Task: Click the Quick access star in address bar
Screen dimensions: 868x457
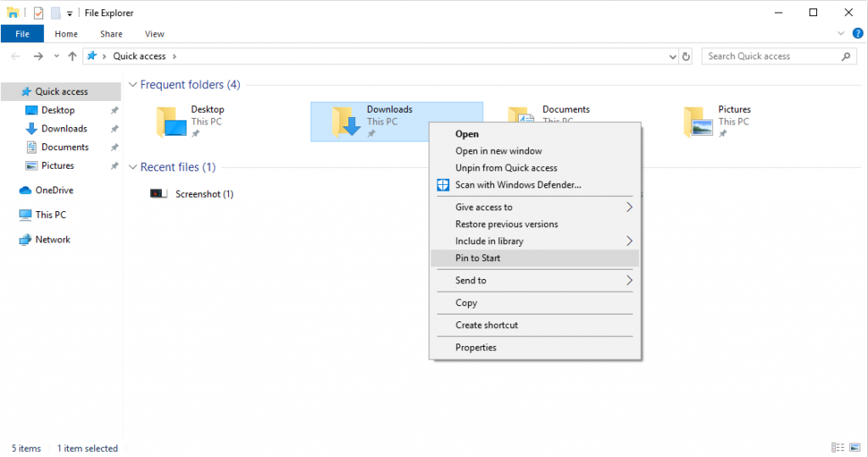Action: click(92, 56)
